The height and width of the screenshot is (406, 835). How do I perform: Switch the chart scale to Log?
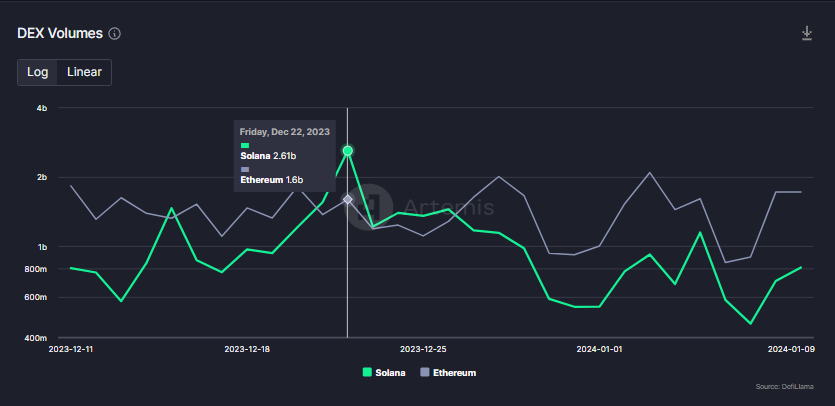click(x=38, y=72)
